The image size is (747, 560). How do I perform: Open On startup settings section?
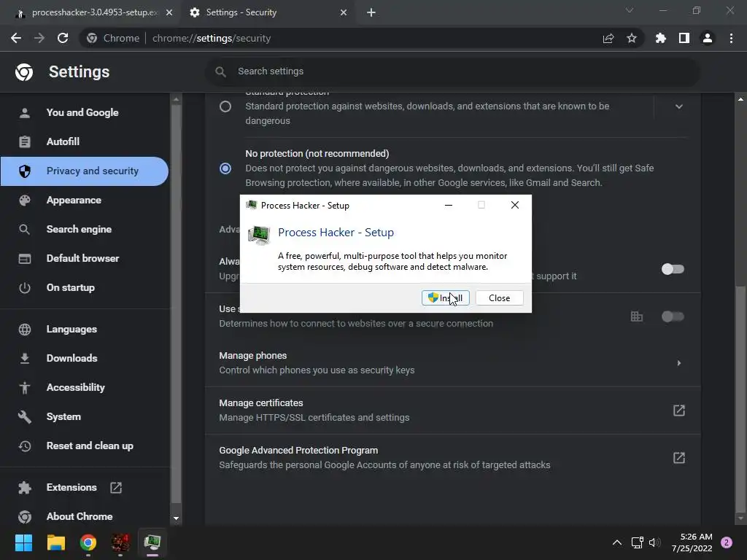[85, 287]
